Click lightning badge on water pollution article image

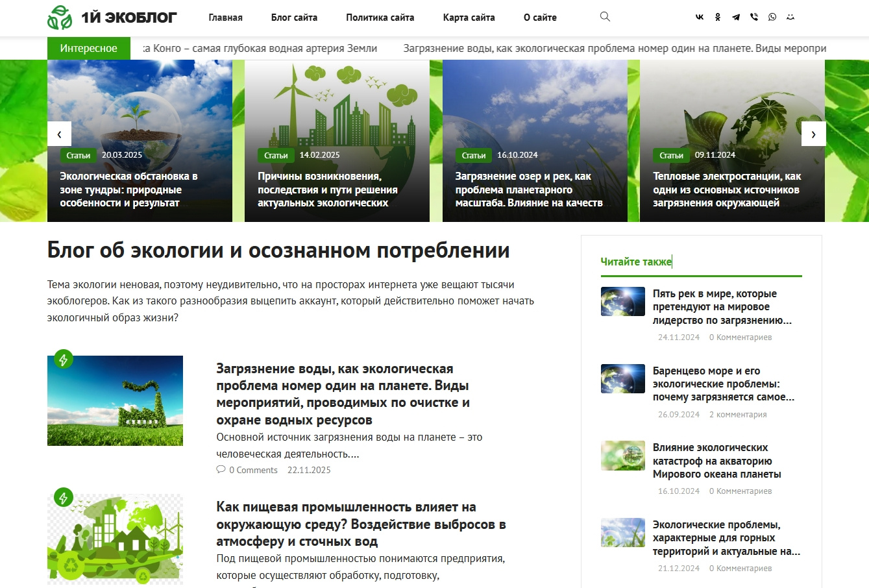pyautogui.click(x=63, y=360)
